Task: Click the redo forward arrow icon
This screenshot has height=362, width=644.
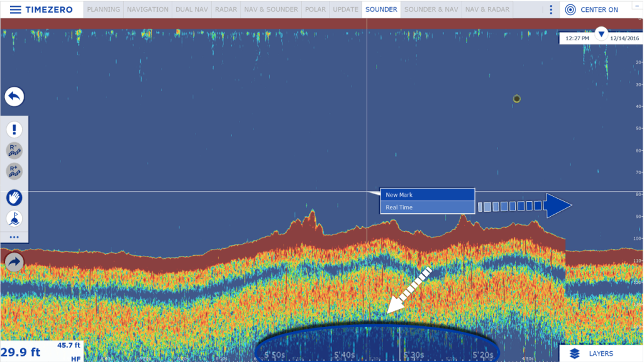Action: pyautogui.click(x=14, y=262)
